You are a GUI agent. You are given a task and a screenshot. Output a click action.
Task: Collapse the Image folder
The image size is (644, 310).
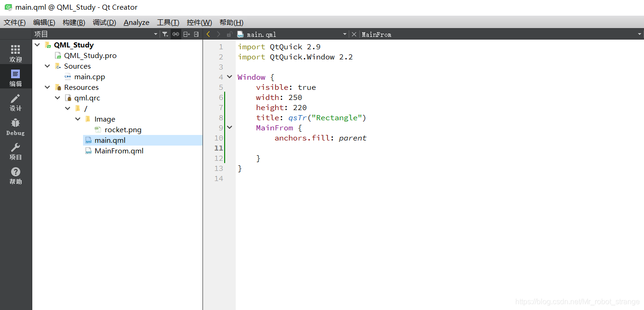(x=78, y=119)
